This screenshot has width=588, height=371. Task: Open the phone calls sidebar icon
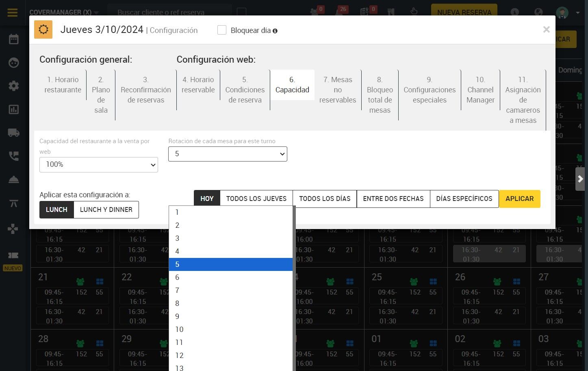[x=14, y=156]
